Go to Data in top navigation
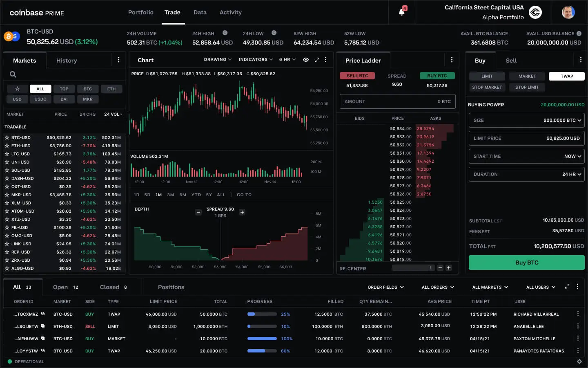588x368 pixels. tap(200, 12)
